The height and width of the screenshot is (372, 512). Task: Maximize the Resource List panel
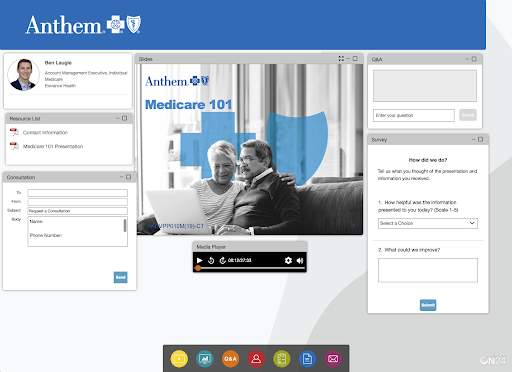tap(125, 118)
